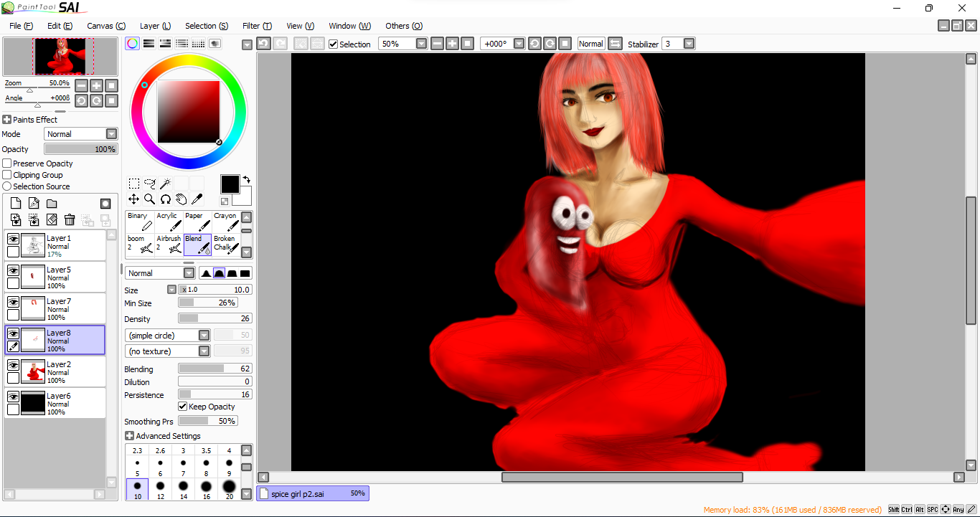Open the brush mode Normal dropdown
Screen dimensions: 980x517
click(x=160, y=273)
